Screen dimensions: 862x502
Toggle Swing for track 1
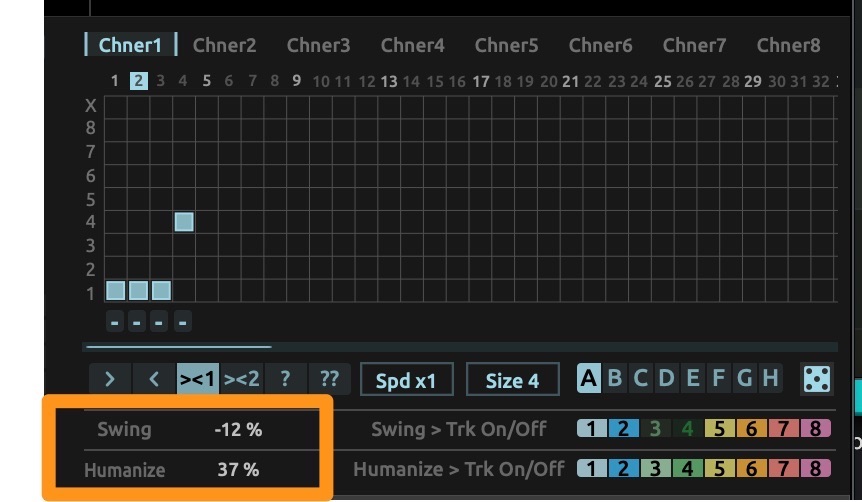pos(591,430)
